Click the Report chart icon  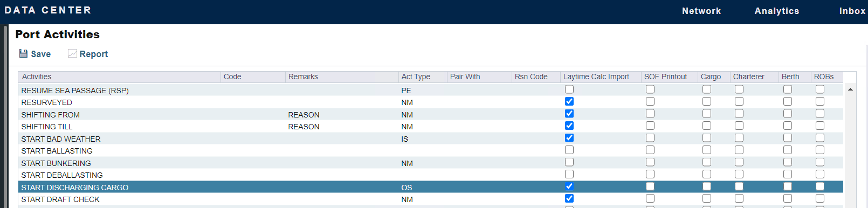point(72,53)
